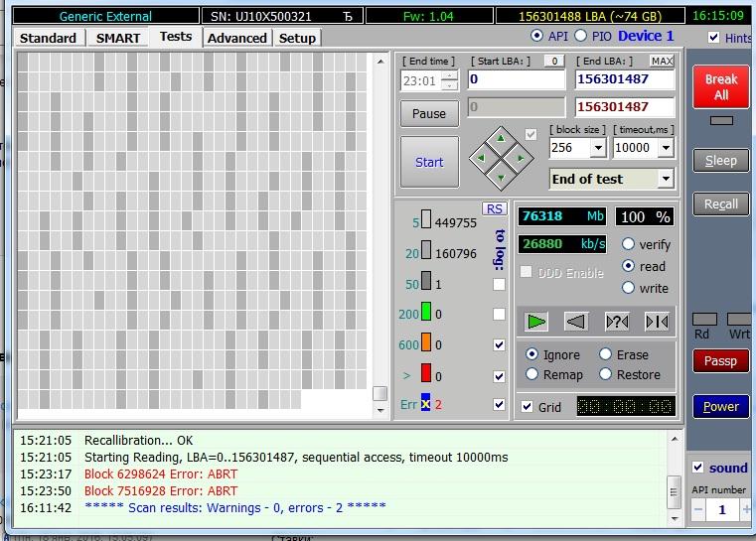Toggle the Grid checkbox
This screenshot has width=756, height=541.
point(527,406)
